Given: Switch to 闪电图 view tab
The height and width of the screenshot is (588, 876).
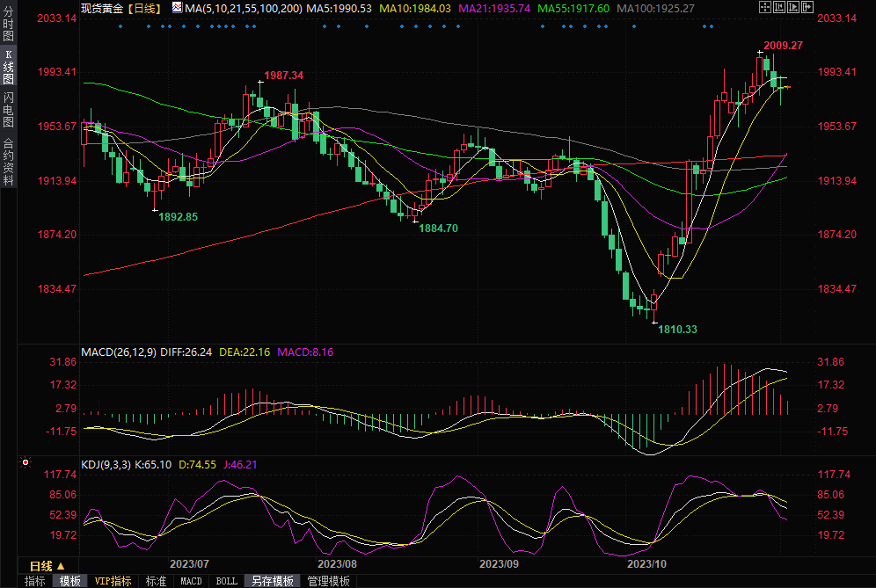Looking at the screenshot, I should click(x=8, y=108).
